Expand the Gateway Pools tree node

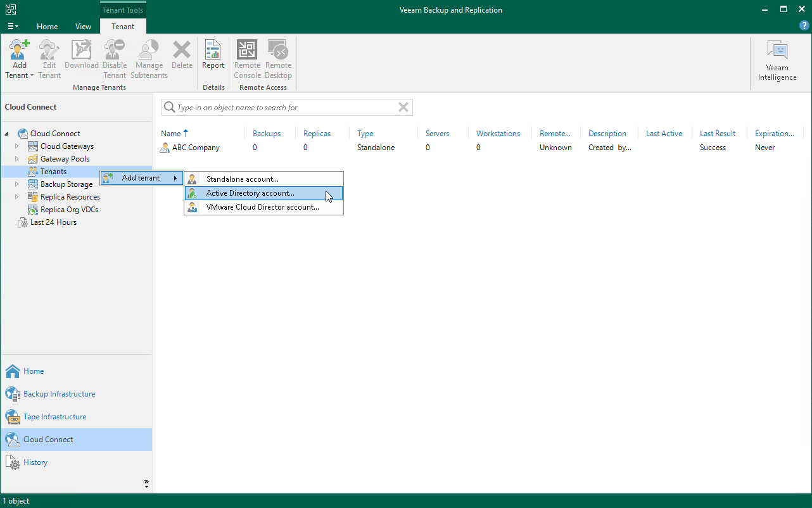tap(17, 159)
